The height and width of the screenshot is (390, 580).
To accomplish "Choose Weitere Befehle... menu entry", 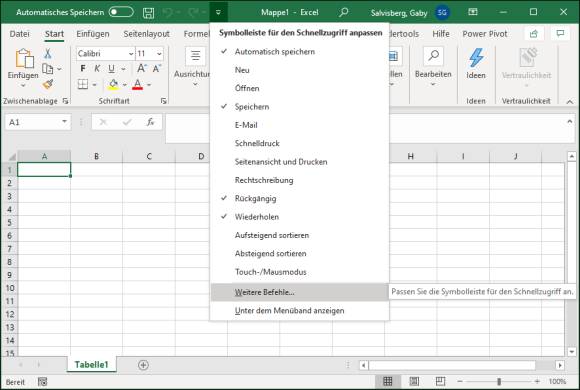I will coord(299,292).
